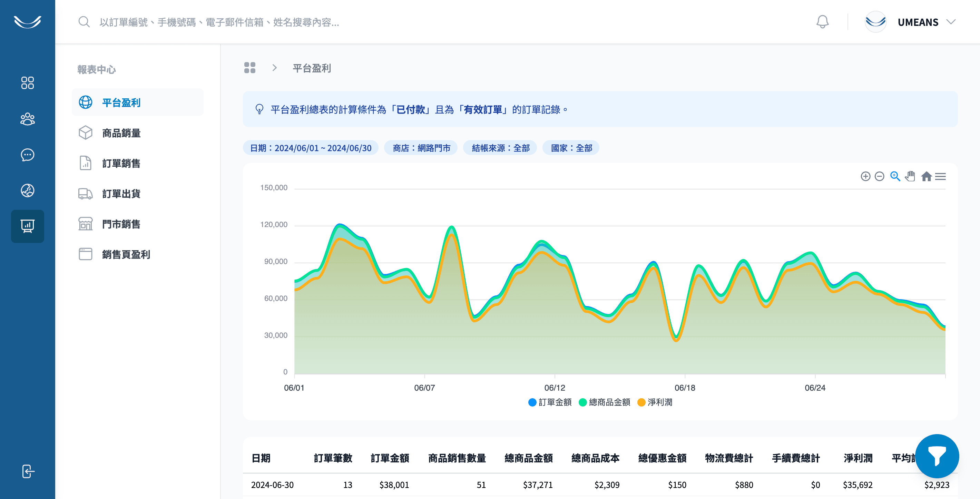Screen dimensions: 980x499
Task: Click the breadcrumb dashboard grid icon
Action: [x=249, y=68]
